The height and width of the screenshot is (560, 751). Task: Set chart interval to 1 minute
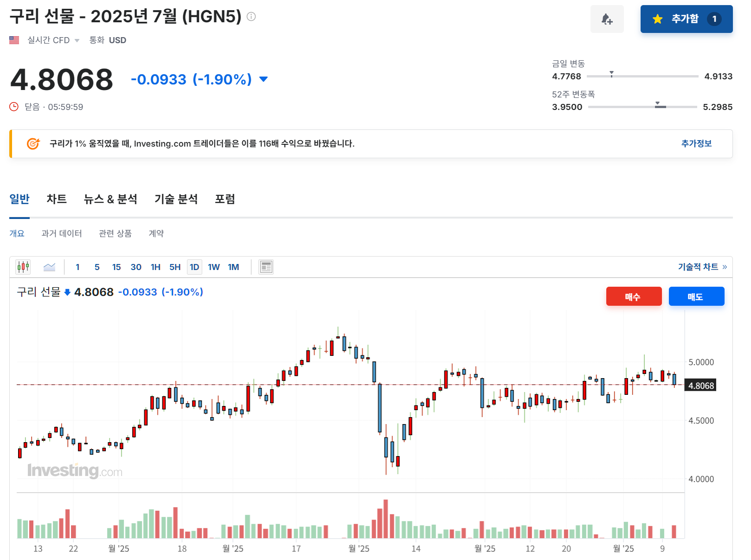coord(77,267)
